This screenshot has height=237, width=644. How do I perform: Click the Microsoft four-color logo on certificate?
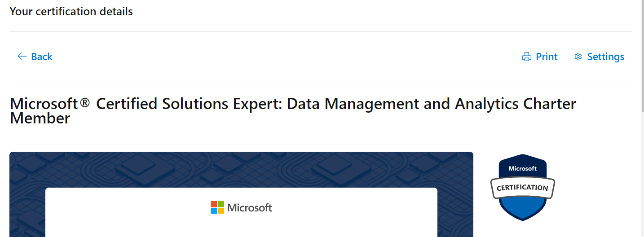(x=218, y=207)
